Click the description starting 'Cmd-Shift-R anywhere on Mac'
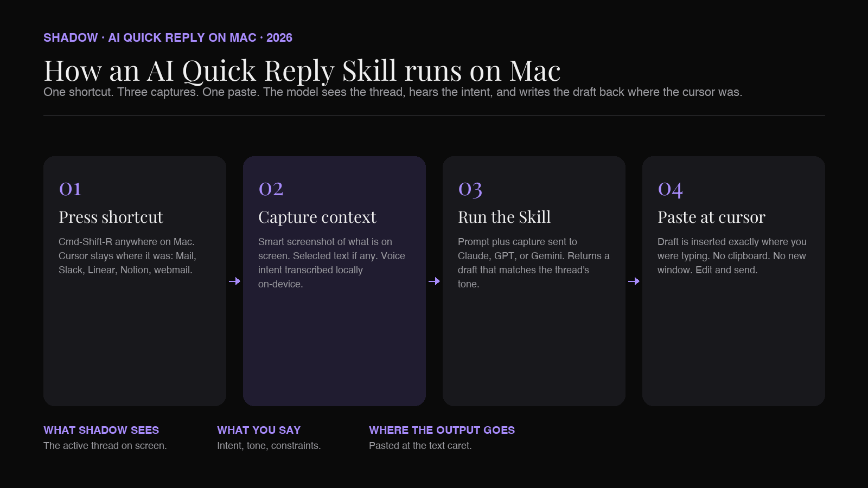 coord(127,256)
